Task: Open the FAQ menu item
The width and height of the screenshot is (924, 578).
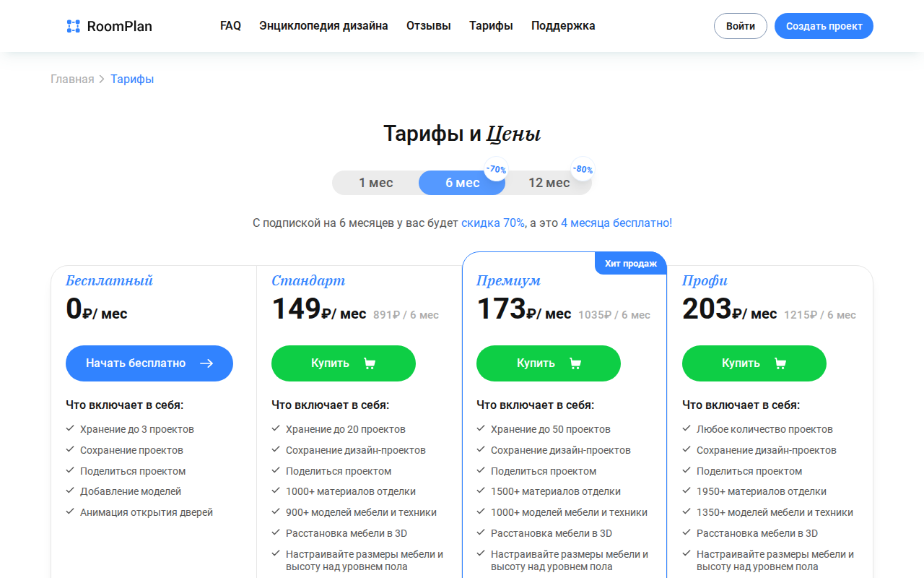Action: click(x=230, y=26)
